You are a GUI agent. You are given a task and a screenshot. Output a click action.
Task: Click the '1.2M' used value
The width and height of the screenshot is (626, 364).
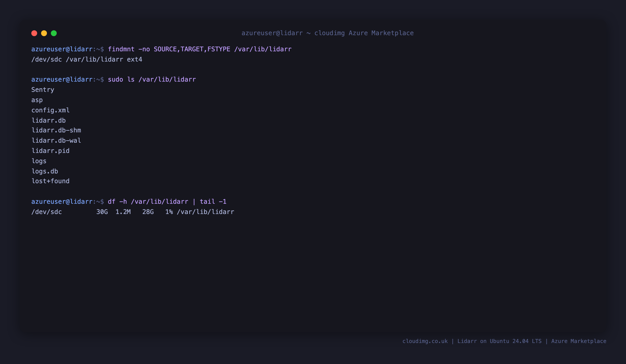(x=123, y=212)
